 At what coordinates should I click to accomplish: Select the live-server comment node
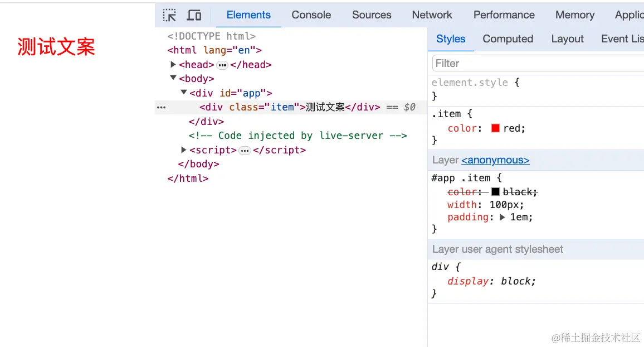coord(298,136)
